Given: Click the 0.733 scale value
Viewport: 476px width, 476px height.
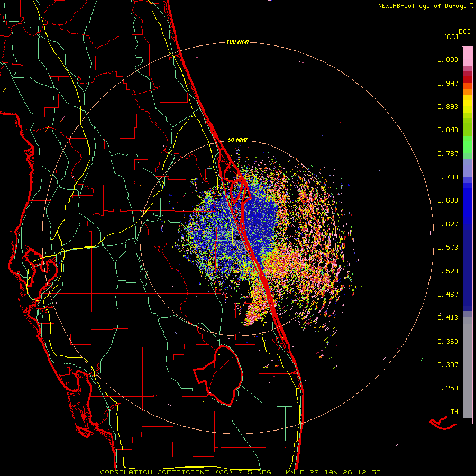Looking at the screenshot, I should coord(448,177).
